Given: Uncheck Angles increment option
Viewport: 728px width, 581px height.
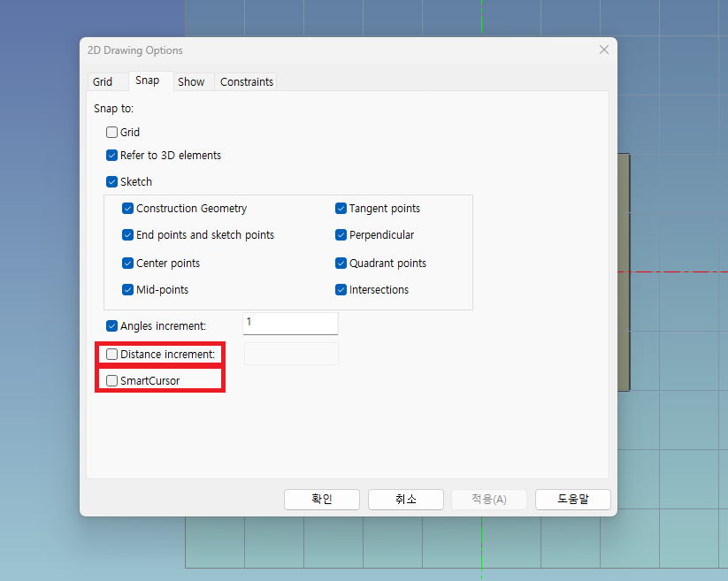Looking at the screenshot, I should tap(111, 325).
